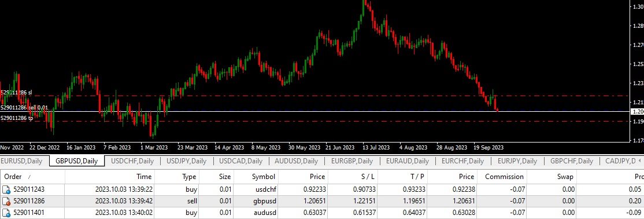The image size is (644, 219).
Task: Click the 529011286 sell 0.01 order line label
Action: 24,107
